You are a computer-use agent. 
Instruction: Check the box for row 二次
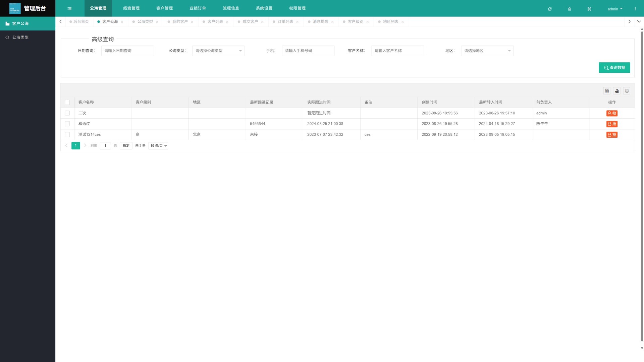(x=67, y=113)
